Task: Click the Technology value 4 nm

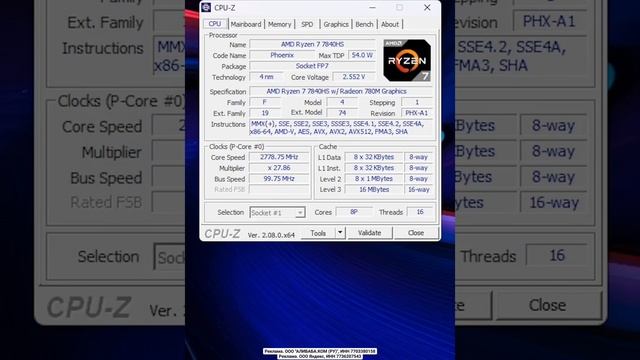Action: 266,77
